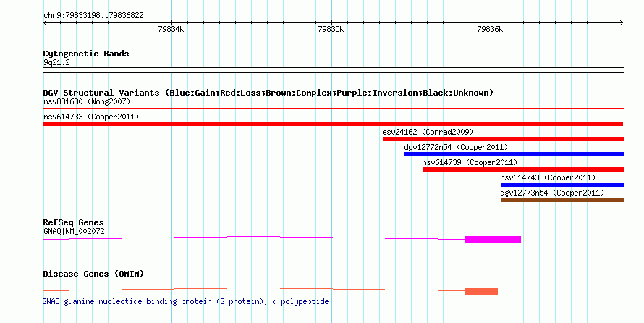The height and width of the screenshot is (323, 644).
Task: Select the dgv12772n54 blue gain bar
Action: pos(514,154)
